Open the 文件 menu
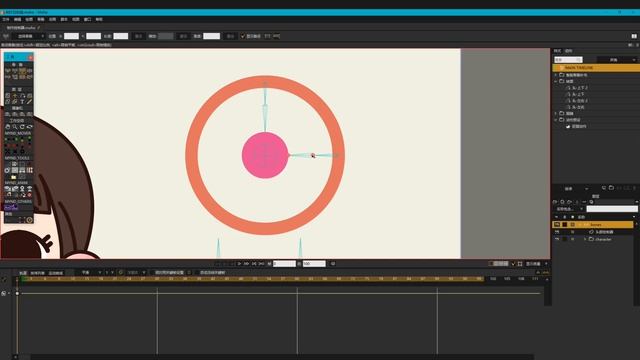 click(6, 19)
